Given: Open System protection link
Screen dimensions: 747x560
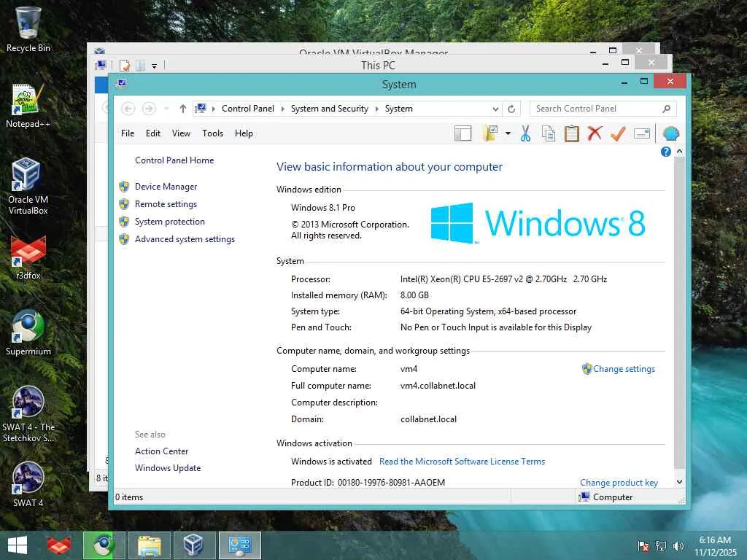Looking at the screenshot, I should point(169,222).
